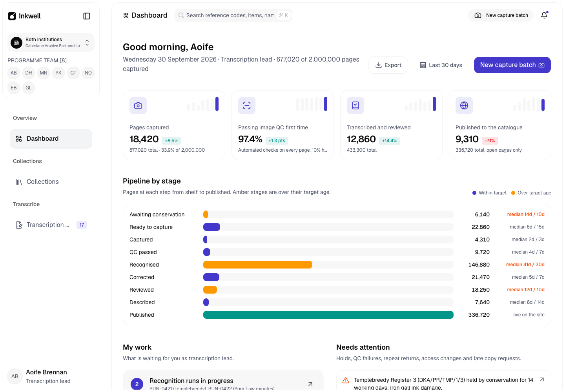Click the '+8.5%' change badge
565x392 pixels.
(171, 141)
